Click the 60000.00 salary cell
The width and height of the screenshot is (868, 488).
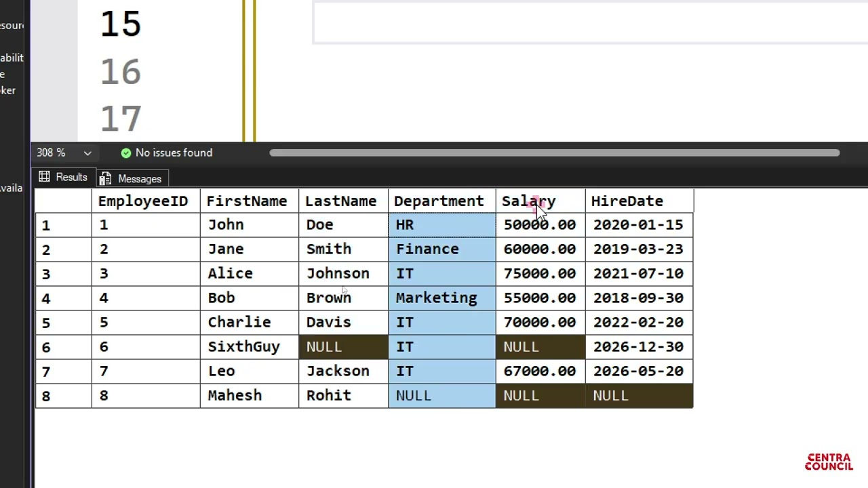(540, 249)
